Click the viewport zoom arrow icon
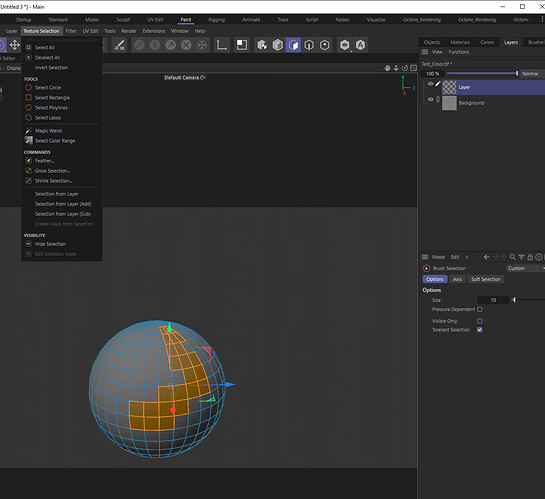This screenshot has width=545, height=499. pos(396,68)
